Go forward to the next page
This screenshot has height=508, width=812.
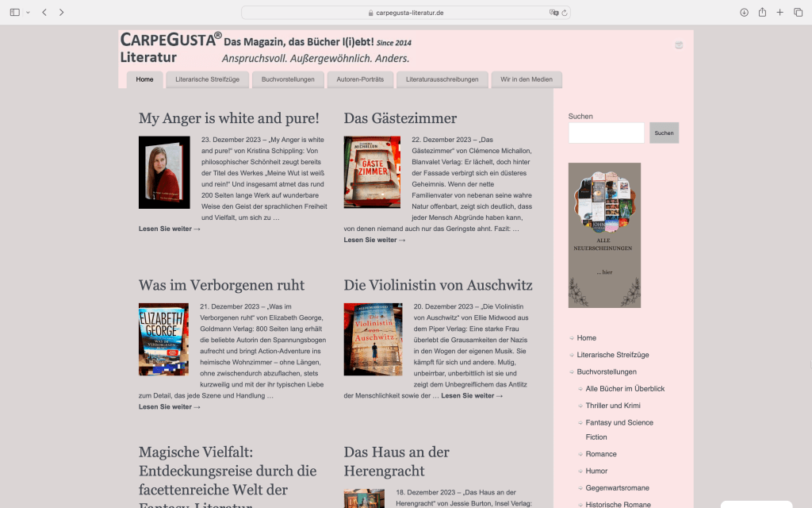[62, 12]
